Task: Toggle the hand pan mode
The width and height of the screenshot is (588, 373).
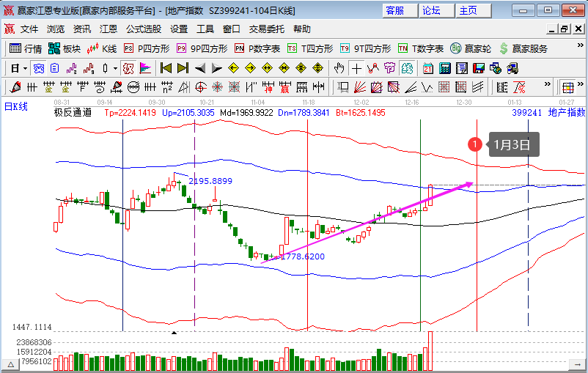Action: [339, 68]
